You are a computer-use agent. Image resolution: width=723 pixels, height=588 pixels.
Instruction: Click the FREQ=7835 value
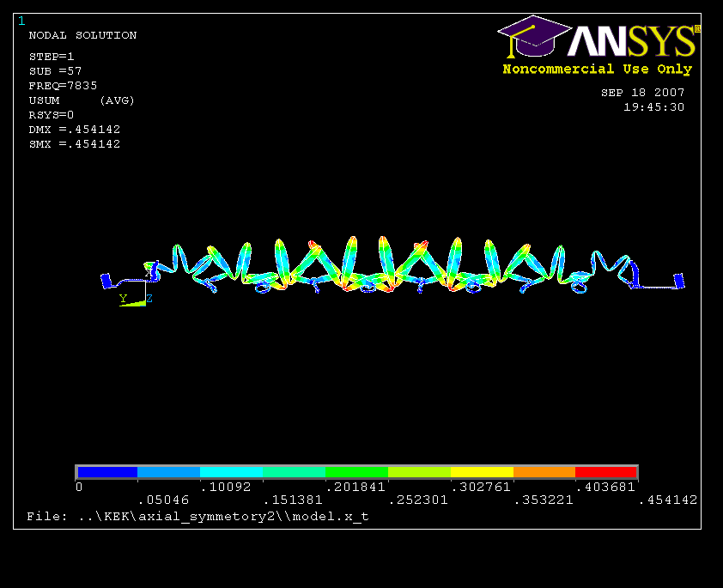pos(64,86)
